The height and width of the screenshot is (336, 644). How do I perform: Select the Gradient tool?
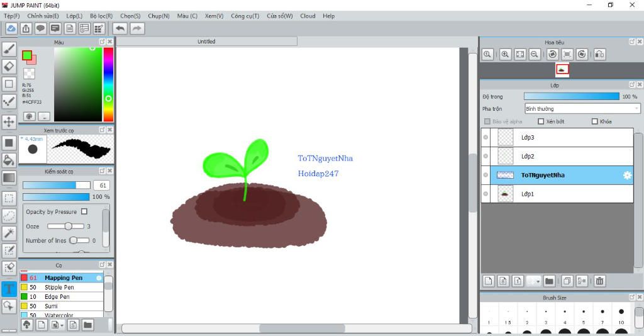[x=9, y=178]
